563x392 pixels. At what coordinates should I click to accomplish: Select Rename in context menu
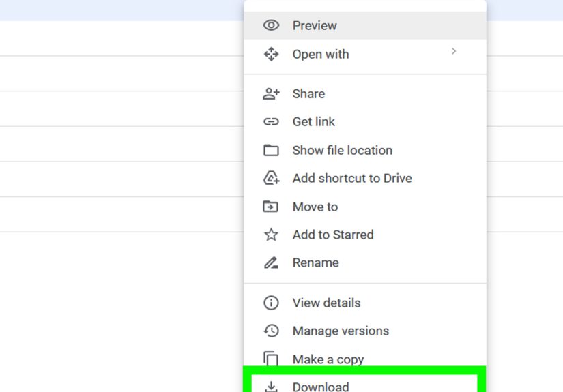[x=365, y=262]
